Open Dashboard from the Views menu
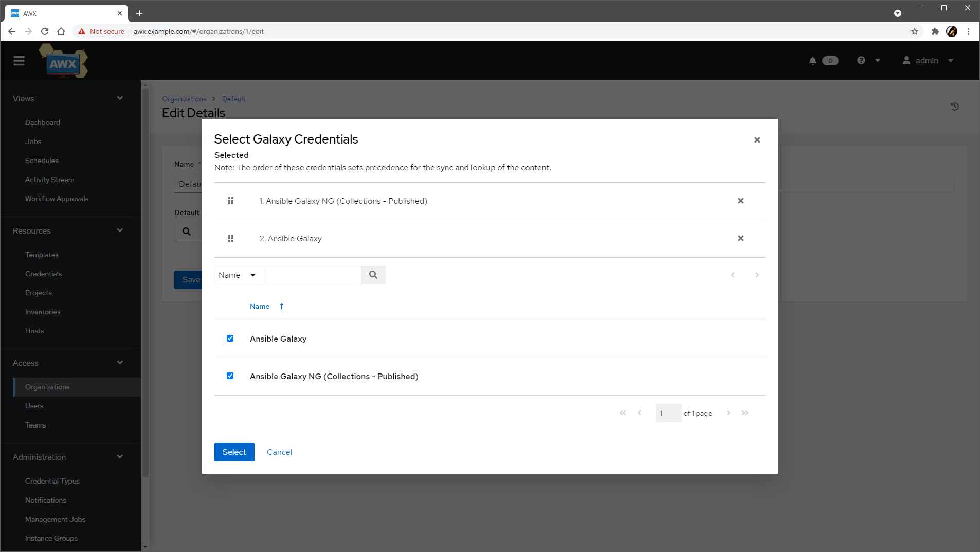Viewport: 980px width, 552px height. tap(43, 122)
